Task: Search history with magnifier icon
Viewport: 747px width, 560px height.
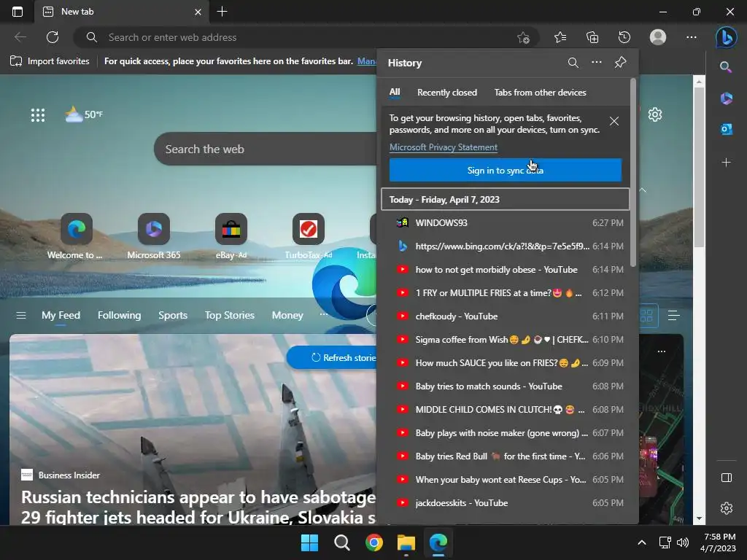Action: point(573,63)
